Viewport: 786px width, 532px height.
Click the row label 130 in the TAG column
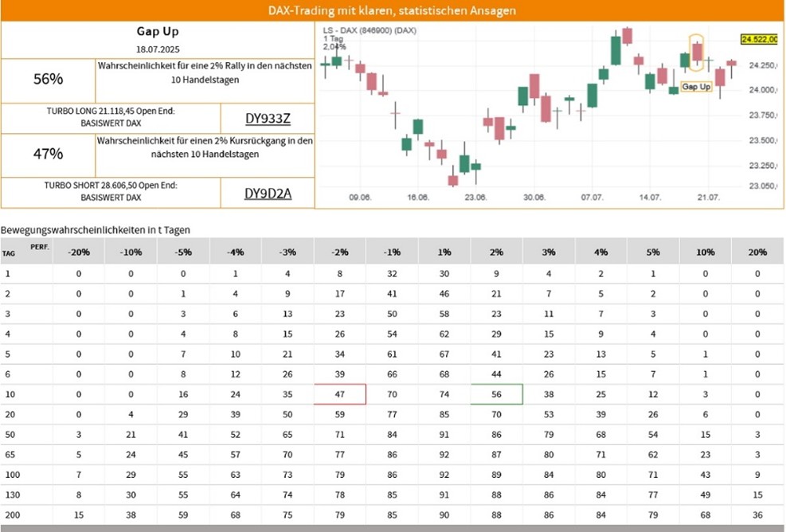[13, 495]
